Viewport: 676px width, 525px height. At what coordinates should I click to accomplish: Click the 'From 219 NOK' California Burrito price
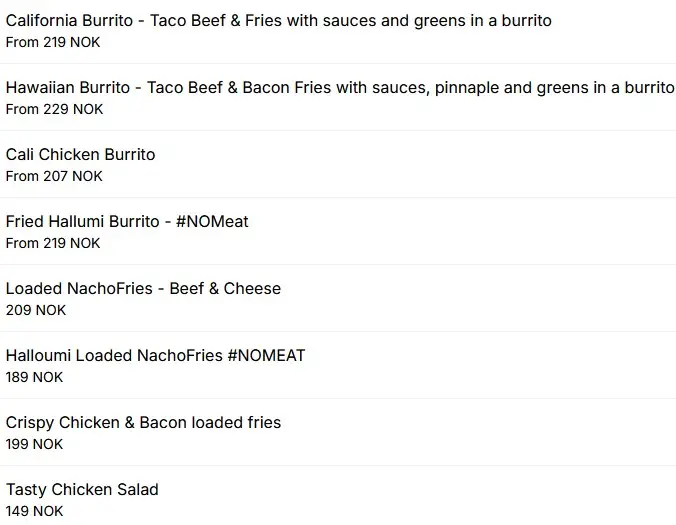tap(53, 42)
